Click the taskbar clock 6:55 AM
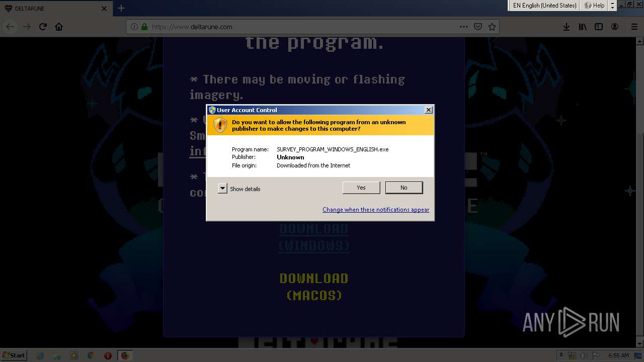The image size is (644, 362). pyautogui.click(x=618, y=355)
